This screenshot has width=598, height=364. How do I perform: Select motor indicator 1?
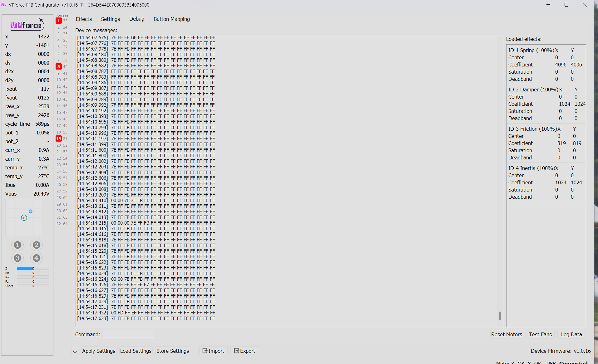17,245
